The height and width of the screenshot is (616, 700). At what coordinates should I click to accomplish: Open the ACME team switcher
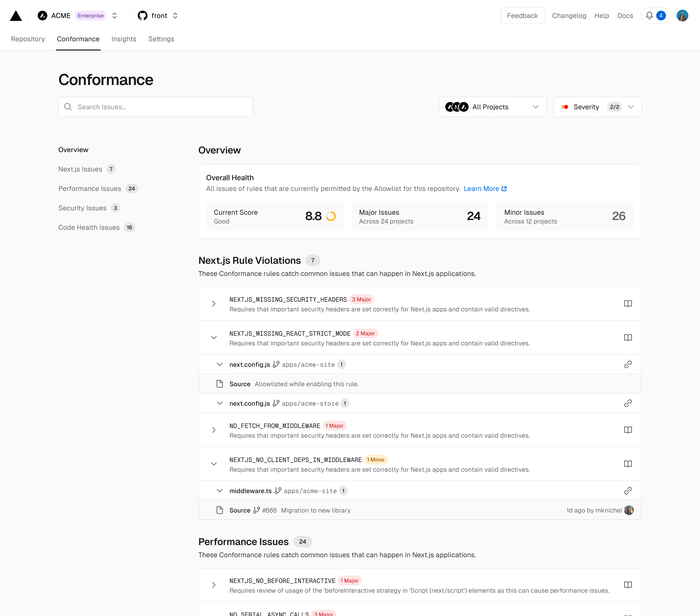coord(114,16)
